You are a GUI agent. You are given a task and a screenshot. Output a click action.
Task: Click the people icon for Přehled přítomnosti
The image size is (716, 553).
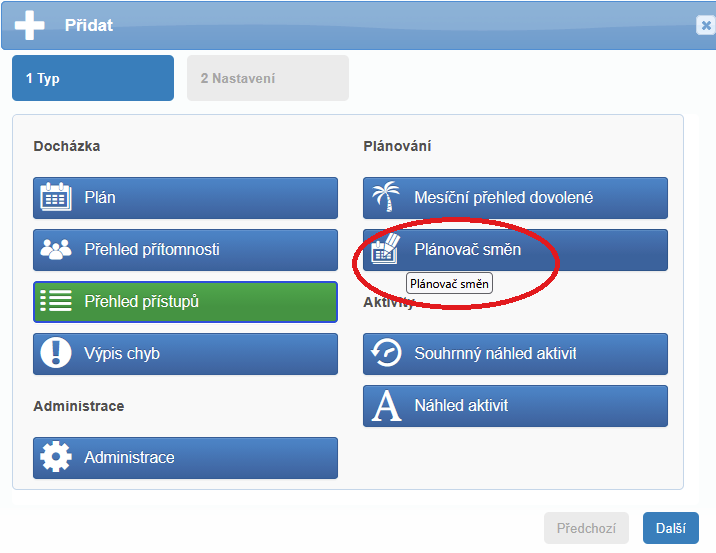tap(56, 250)
